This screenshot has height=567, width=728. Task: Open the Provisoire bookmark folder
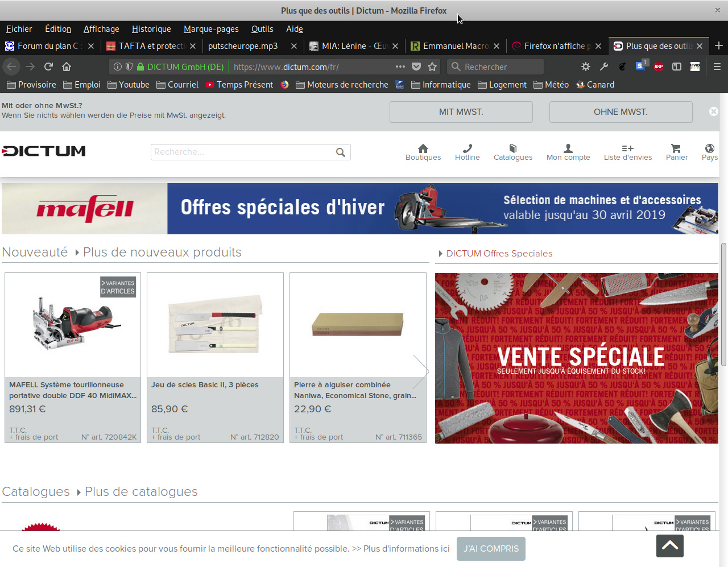pyautogui.click(x=31, y=85)
